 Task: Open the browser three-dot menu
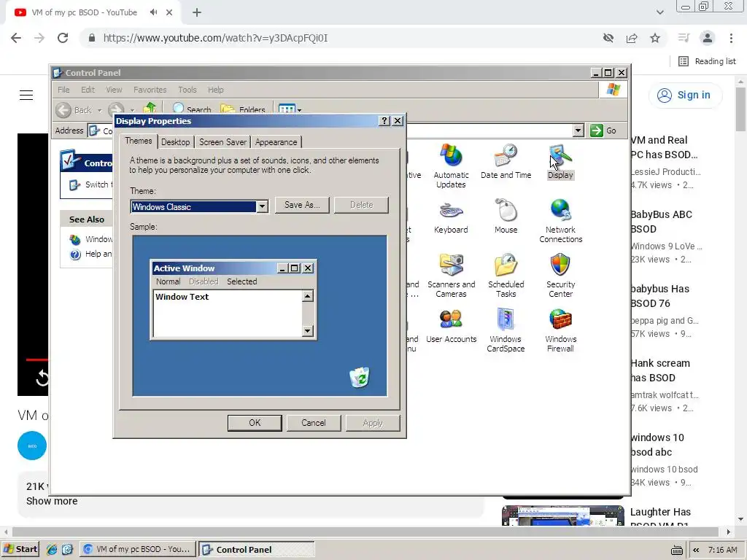point(731,38)
